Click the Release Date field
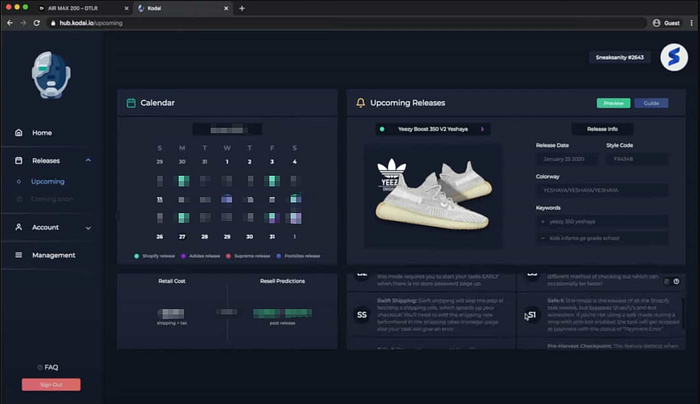This screenshot has height=404, width=700. [567, 159]
